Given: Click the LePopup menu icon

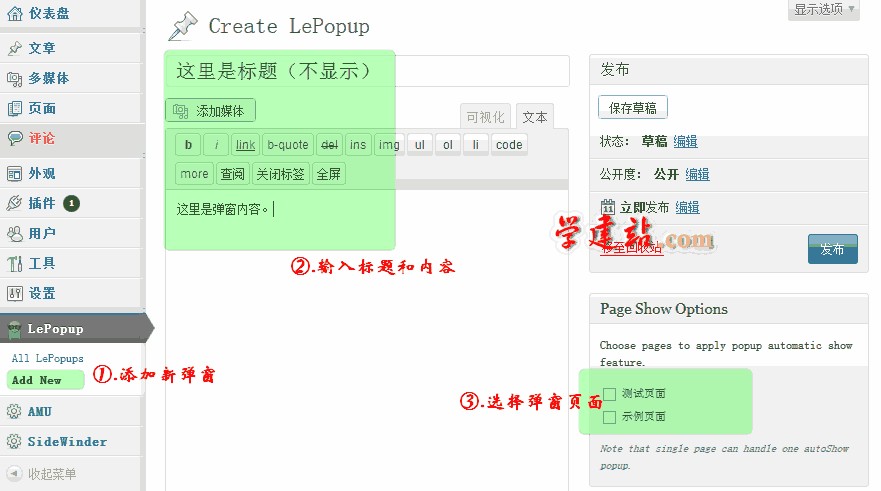Looking at the screenshot, I should 15,330.
